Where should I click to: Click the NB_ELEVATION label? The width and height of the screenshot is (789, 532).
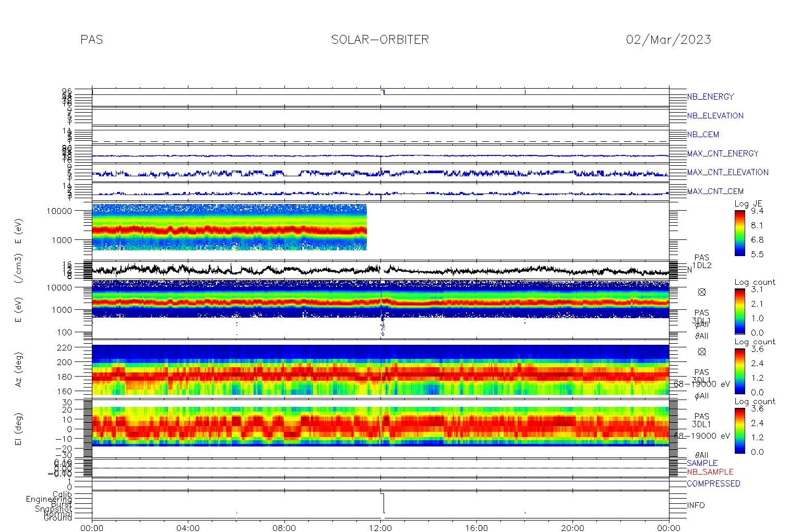[x=715, y=116]
